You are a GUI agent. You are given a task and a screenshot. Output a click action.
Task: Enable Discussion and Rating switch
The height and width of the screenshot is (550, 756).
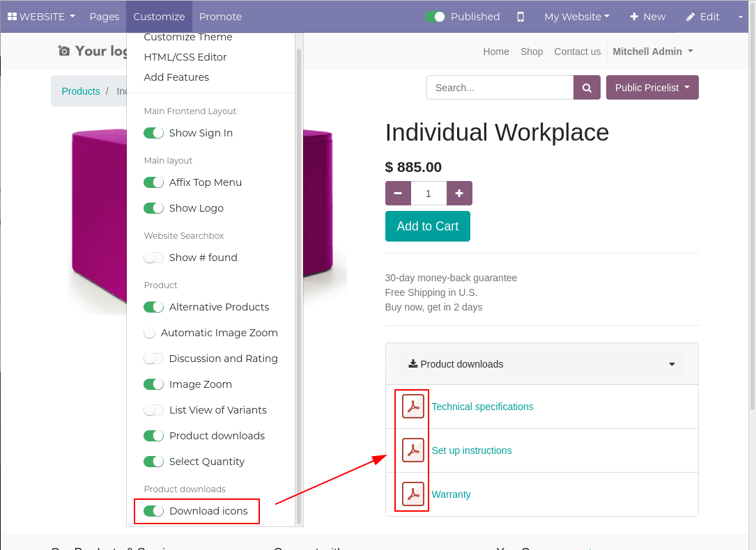tap(154, 359)
